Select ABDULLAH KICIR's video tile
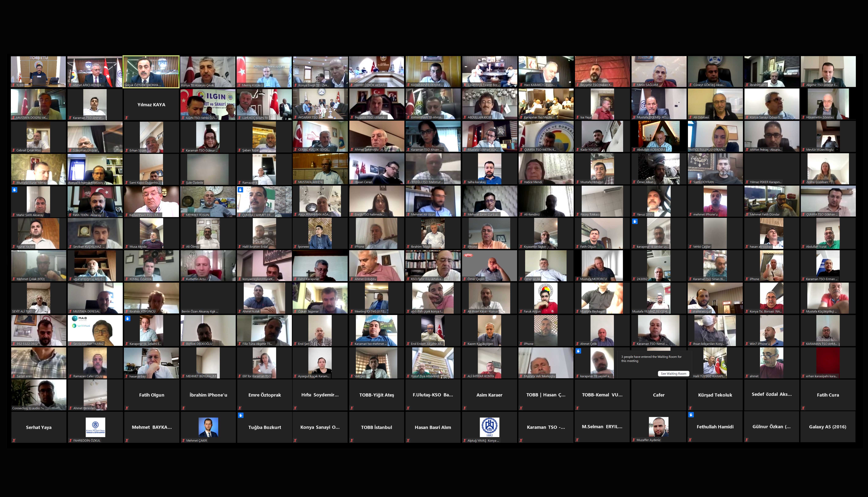 489,104
